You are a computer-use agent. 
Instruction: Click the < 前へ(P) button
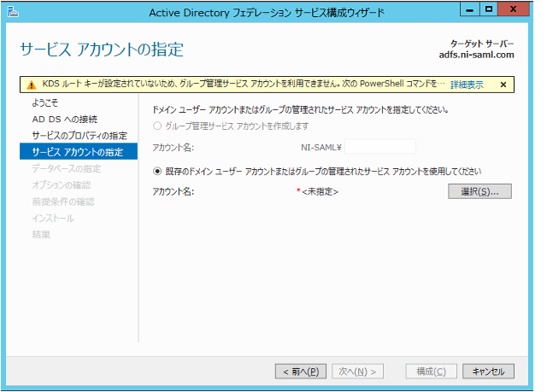[301, 372]
